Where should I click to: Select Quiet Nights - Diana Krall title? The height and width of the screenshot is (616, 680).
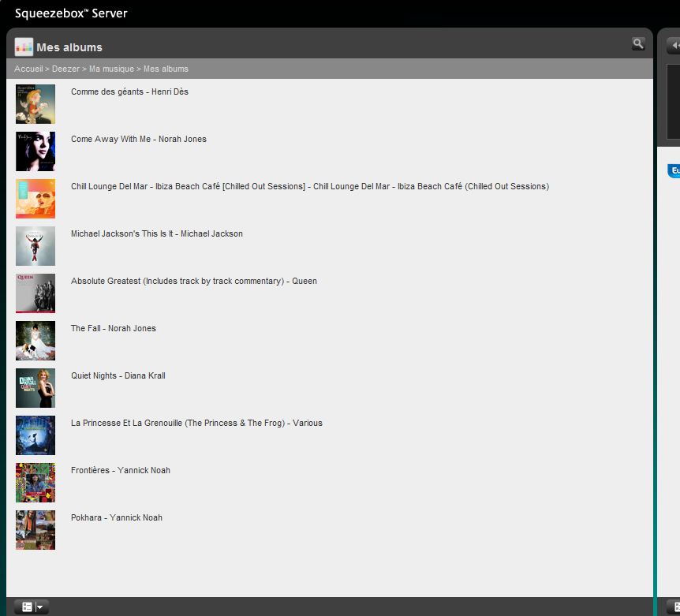pos(118,376)
